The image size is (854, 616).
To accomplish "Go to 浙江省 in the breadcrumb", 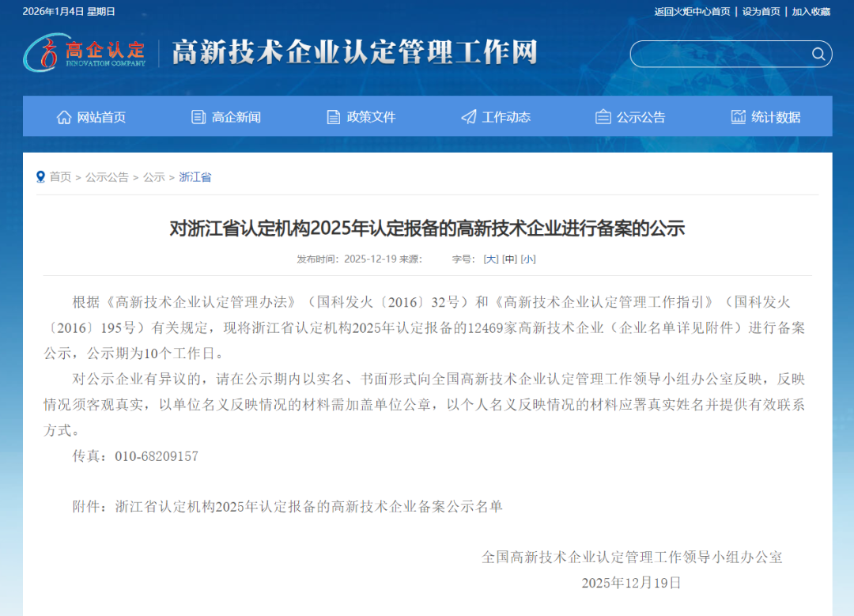I will click(x=195, y=177).
